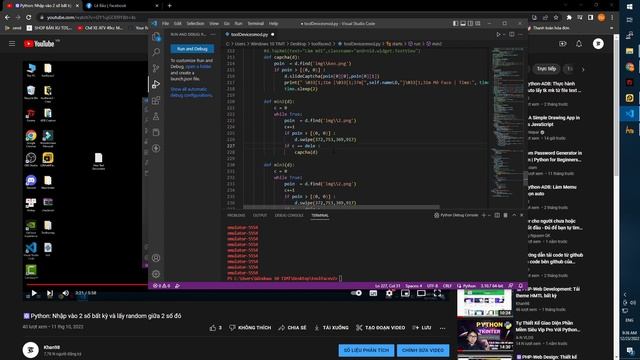Click the TẢI XUỐNG download button
Image resolution: width=640 pixels, height=360 pixels.
click(x=331, y=328)
